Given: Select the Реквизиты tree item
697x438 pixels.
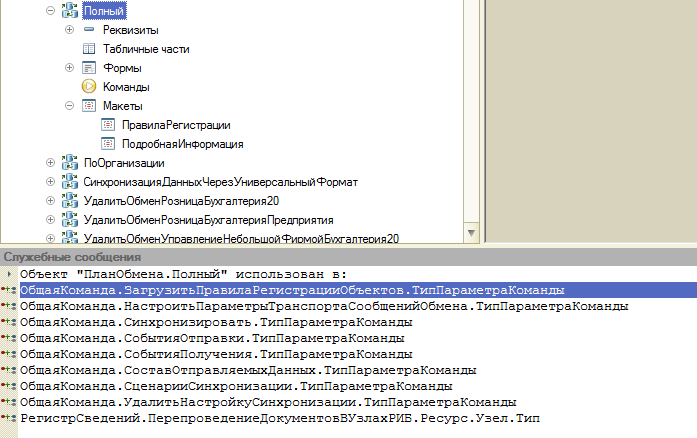Looking at the screenshot, I should click(x=131, y=30).
